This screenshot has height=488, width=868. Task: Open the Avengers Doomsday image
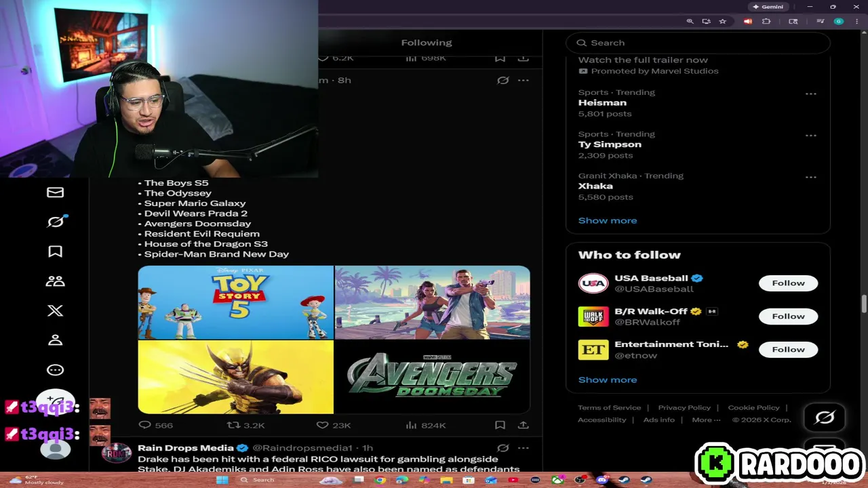(x=433, y=377)
